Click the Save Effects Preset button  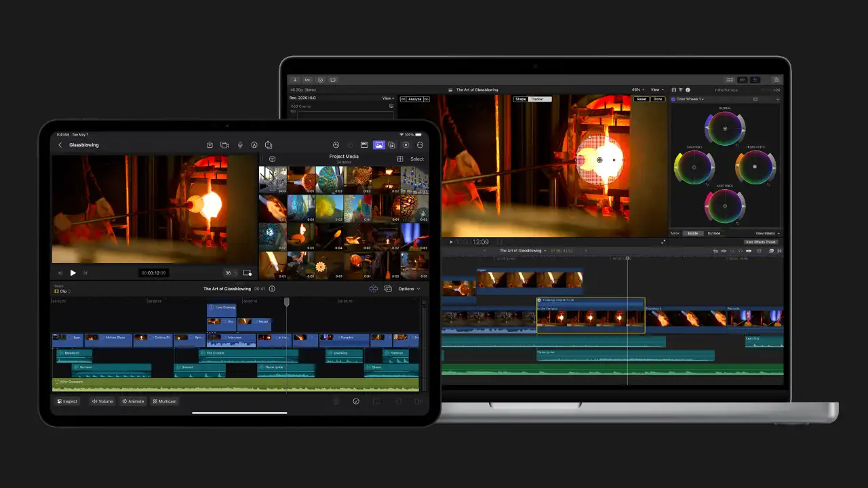761,242
